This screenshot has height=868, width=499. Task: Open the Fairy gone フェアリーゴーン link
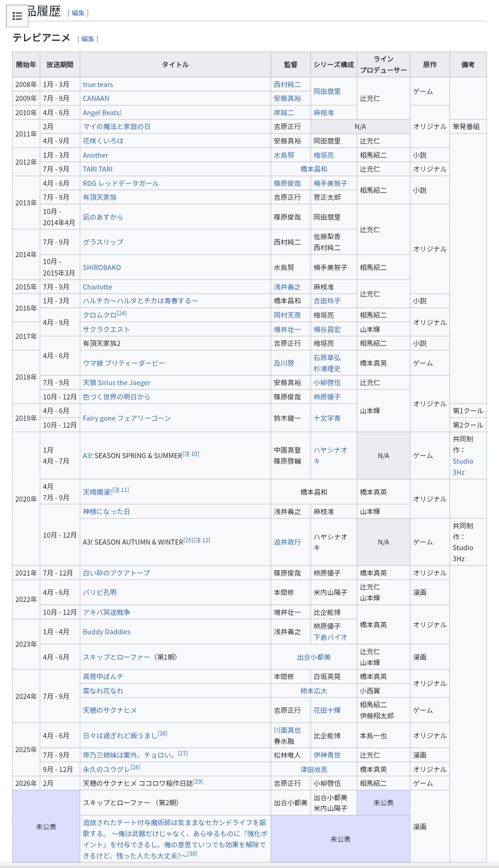point(127,418)
